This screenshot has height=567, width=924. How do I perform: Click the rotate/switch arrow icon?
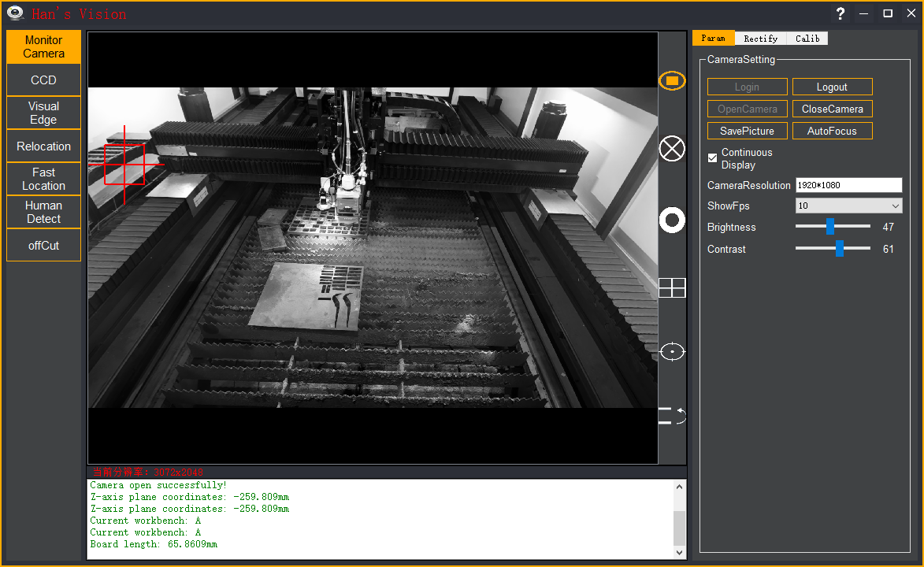pyautogui.click(x=672, y=416)
